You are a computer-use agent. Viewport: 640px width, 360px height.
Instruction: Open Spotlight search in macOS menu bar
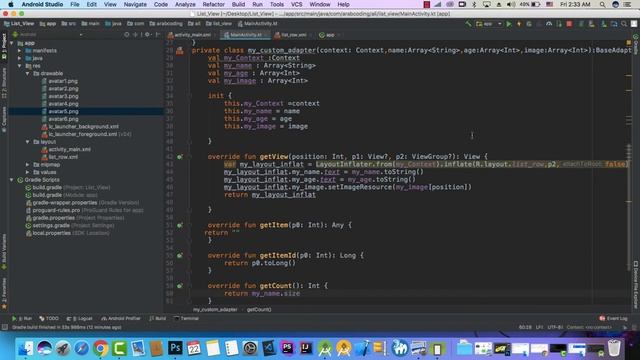pos(602,4)
